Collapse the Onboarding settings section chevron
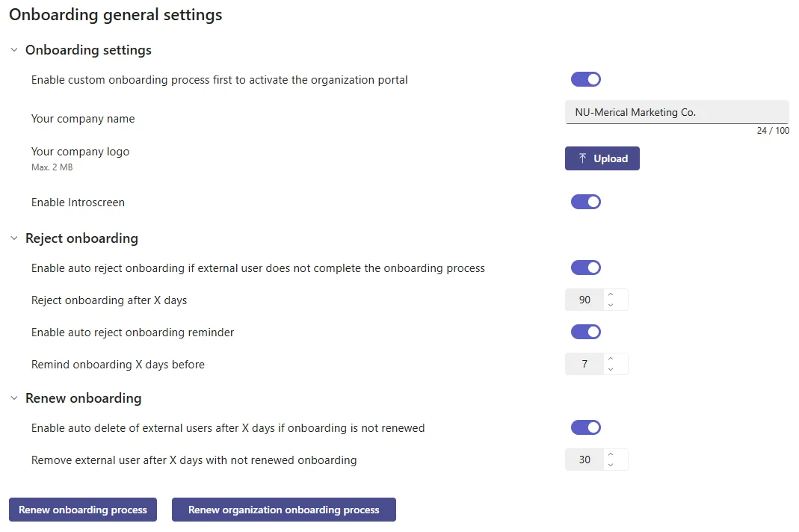This screenshot has height=532, width=799. [x=14, y=50]
